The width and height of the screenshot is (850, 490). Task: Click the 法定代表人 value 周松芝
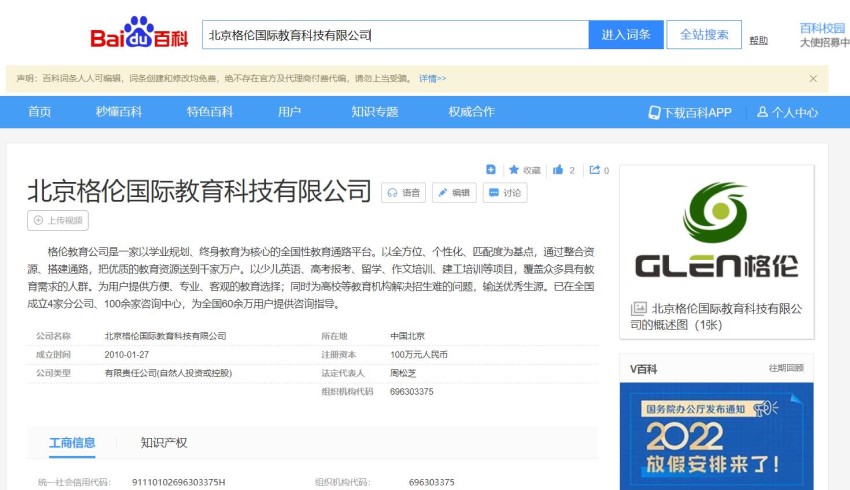coord(403,373)
